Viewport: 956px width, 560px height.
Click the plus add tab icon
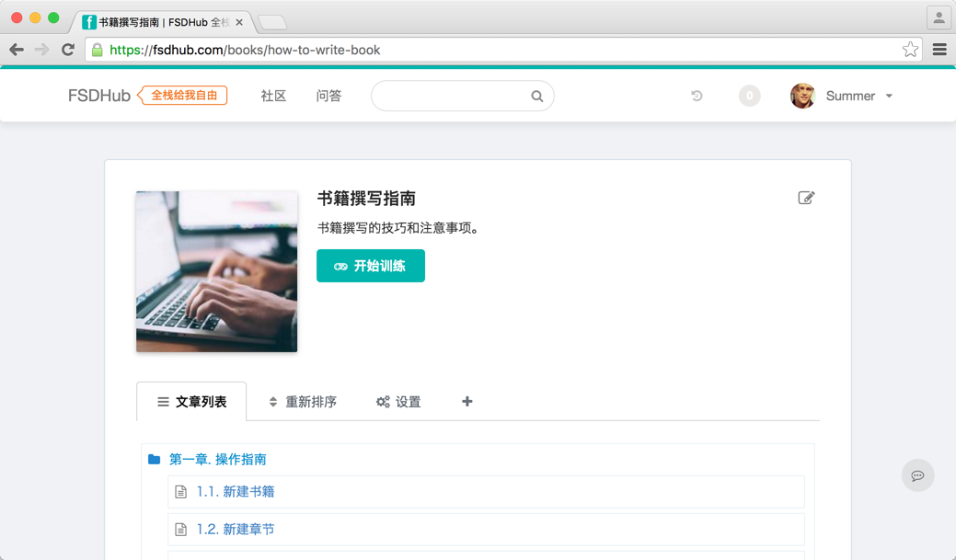pos(467,402)
